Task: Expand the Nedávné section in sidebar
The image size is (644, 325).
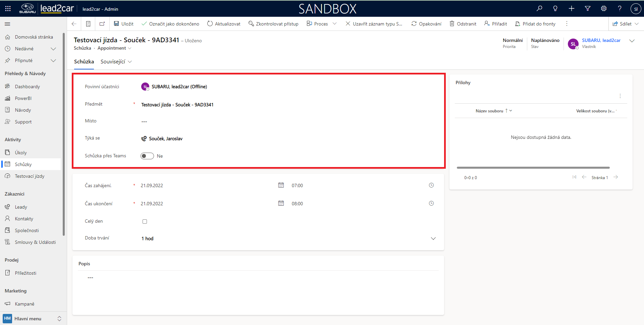Action: [53, 49]
